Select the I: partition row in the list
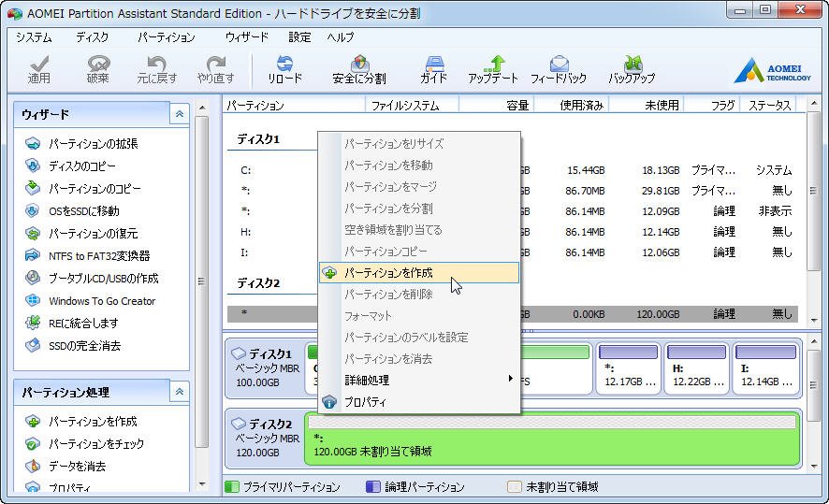Image resolution: width=829 pixels, height=504 pixels. pyautogui.click(x=513, y=252)
